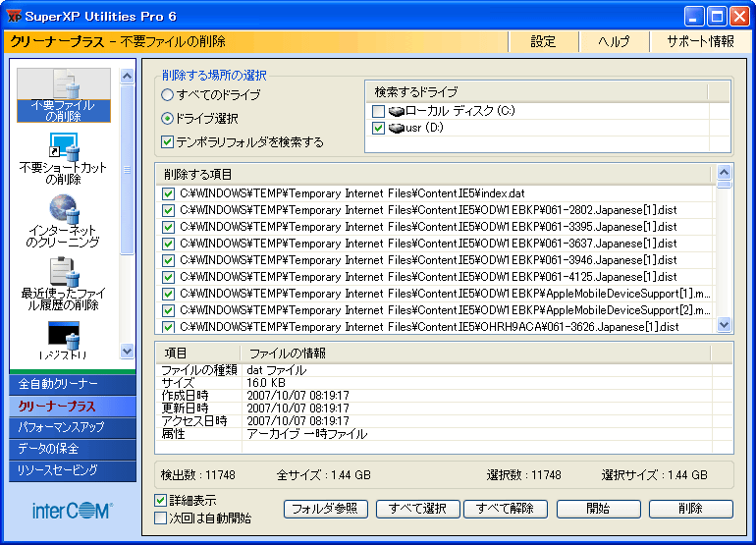This screenshot has height=545, width=756.
Task: Open the 設定 tab
Action: tap(543, 41)
